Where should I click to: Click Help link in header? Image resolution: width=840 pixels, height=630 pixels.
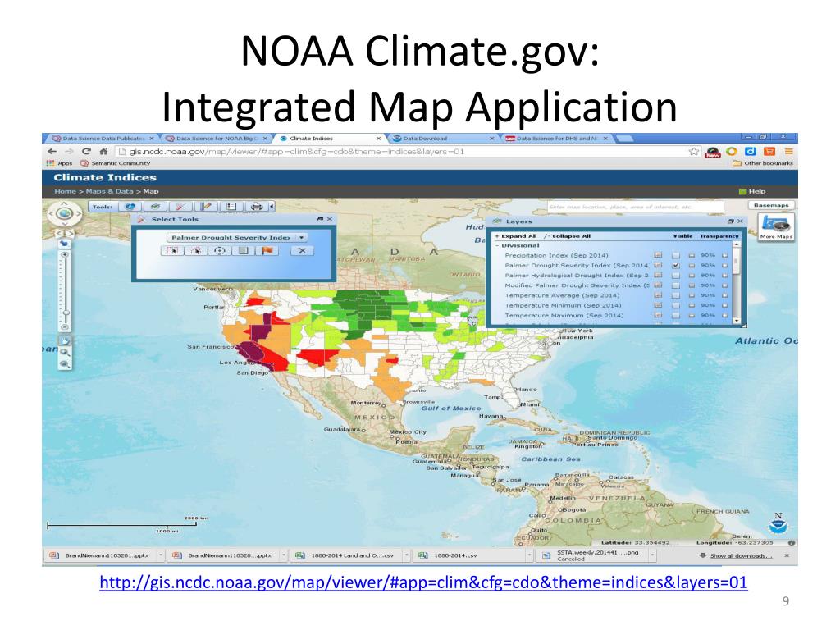752,191
